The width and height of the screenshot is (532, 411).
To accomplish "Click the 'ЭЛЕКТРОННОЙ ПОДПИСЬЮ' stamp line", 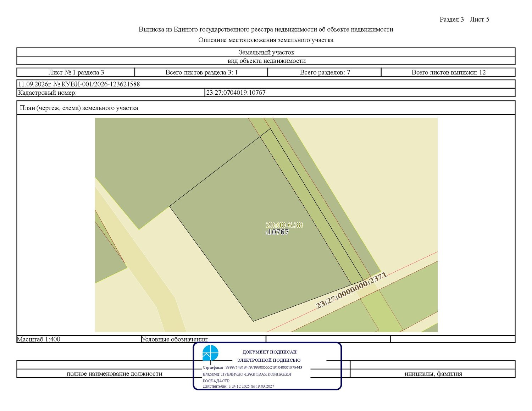I will tap(269, 360).
